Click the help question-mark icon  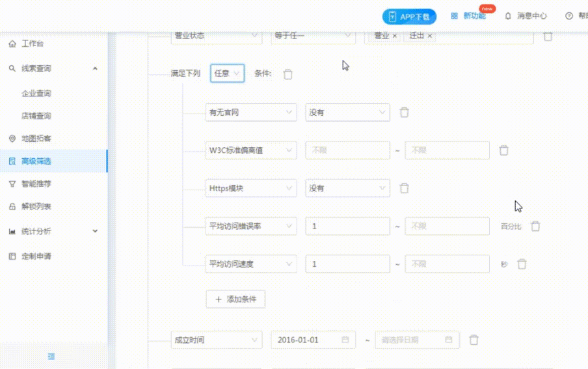pos(569,16)
